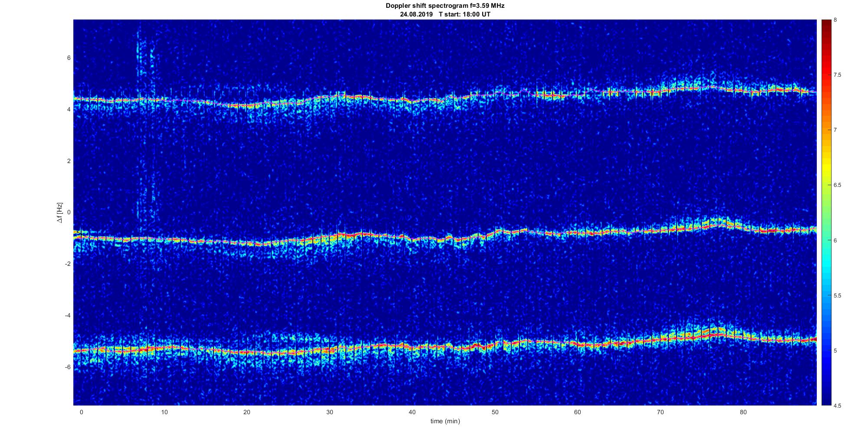Click x-axis tick label 50
The image size is (868, 435).
495,412
